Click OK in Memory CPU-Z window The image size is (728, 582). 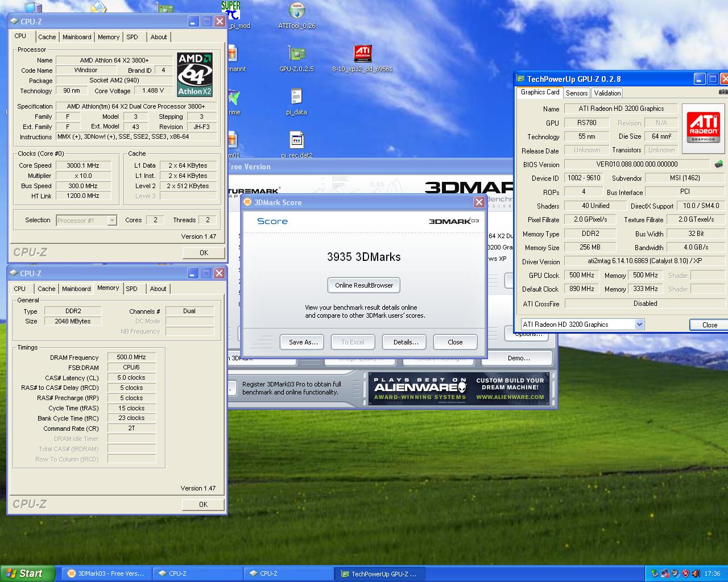click(x=204, y=505)
